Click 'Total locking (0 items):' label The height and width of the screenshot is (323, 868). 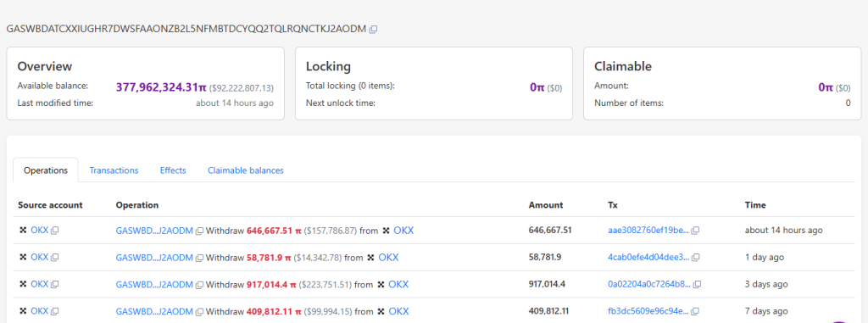[x=350, y=86]
